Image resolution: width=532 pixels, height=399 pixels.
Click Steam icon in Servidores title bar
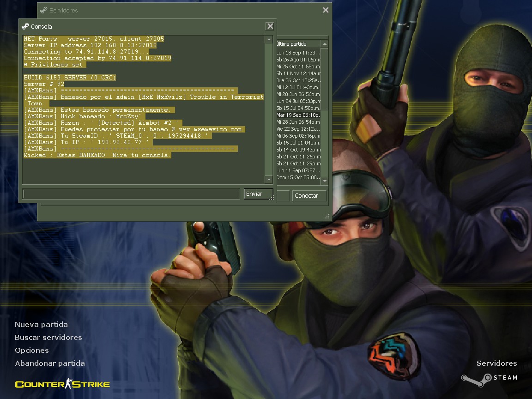point(43,10)
